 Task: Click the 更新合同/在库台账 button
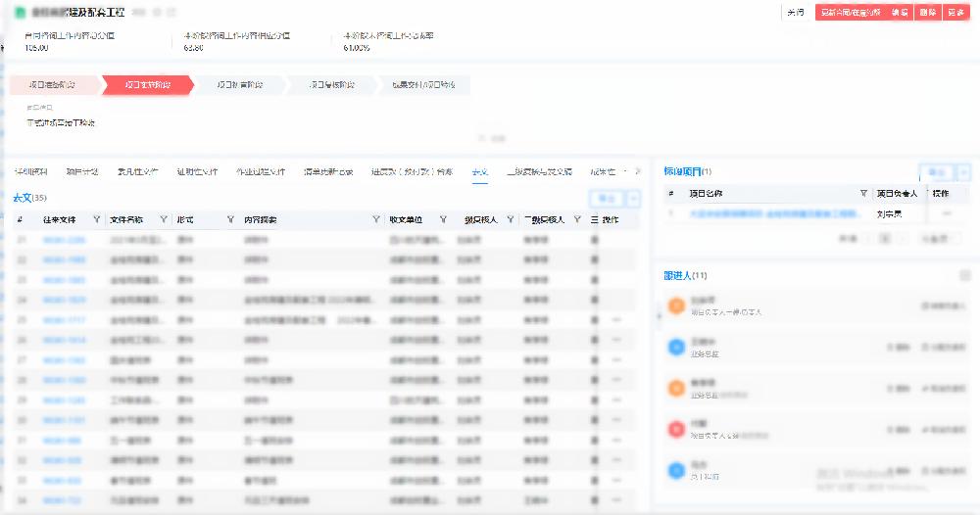click(851, 13)
